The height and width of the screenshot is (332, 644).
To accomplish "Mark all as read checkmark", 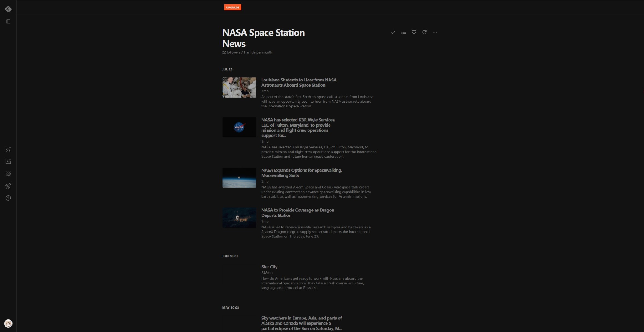I will point(393,32).
